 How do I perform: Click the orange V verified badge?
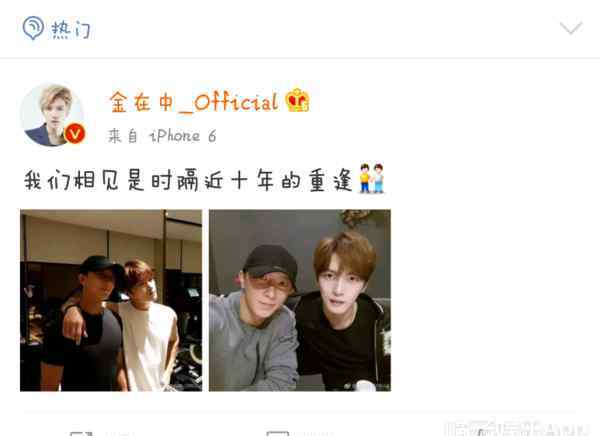pyautogui.click(x=75, y=134)
